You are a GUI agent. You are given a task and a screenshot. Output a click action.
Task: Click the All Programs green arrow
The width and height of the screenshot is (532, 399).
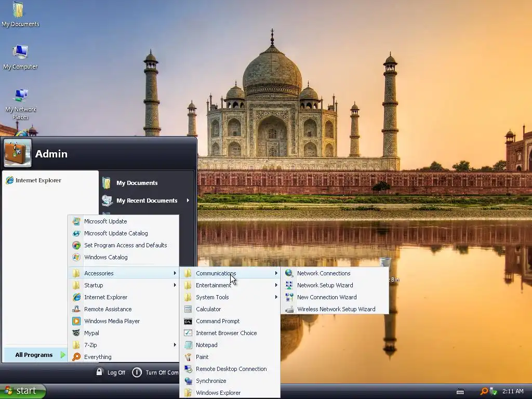63,354
